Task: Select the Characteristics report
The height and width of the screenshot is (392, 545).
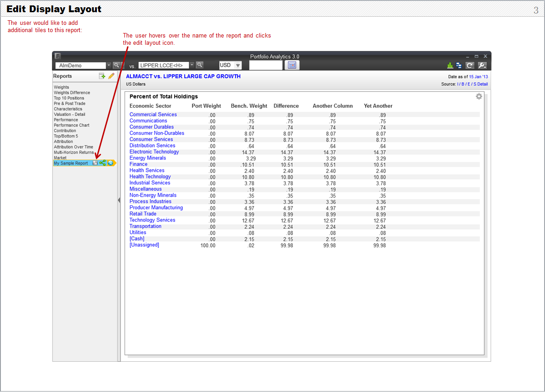Action: click(68, 109)
